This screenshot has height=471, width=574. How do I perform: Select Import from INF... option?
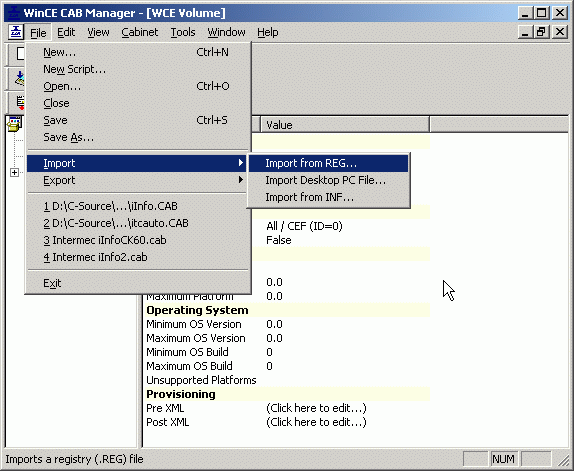click(x=328, y=197)
